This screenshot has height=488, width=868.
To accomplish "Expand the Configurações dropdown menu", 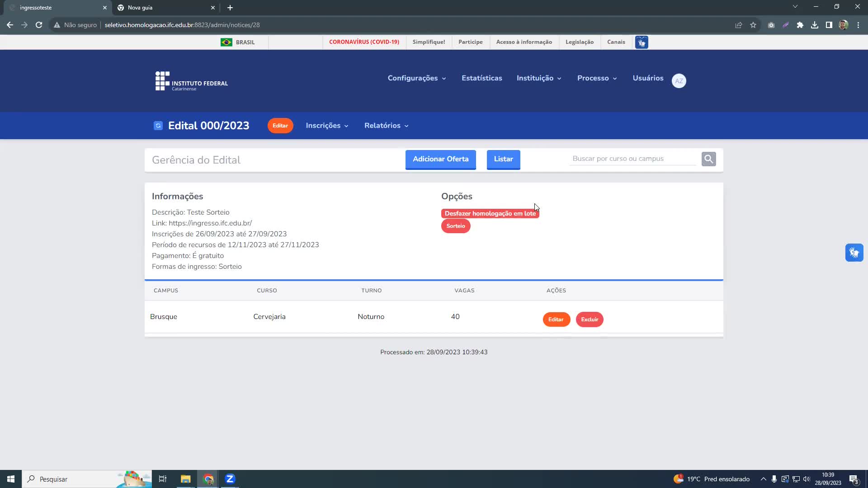I will 417,78.
